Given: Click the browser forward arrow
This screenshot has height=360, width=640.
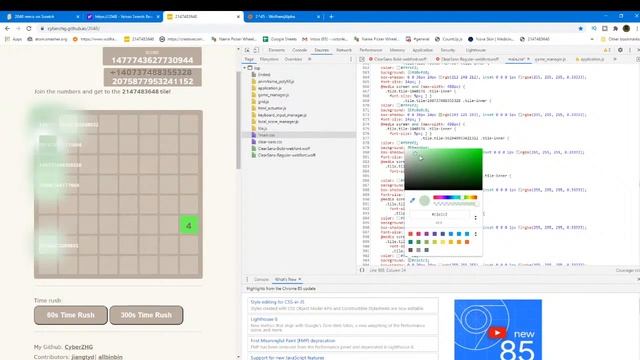Looking at the screenshot, I should pos(18,28).
